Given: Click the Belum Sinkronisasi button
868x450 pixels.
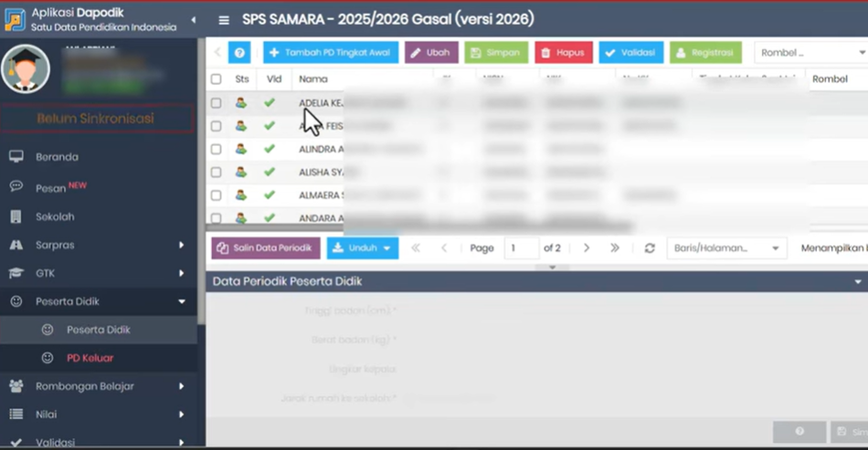Looking at the screenshot, I should 97,119.
